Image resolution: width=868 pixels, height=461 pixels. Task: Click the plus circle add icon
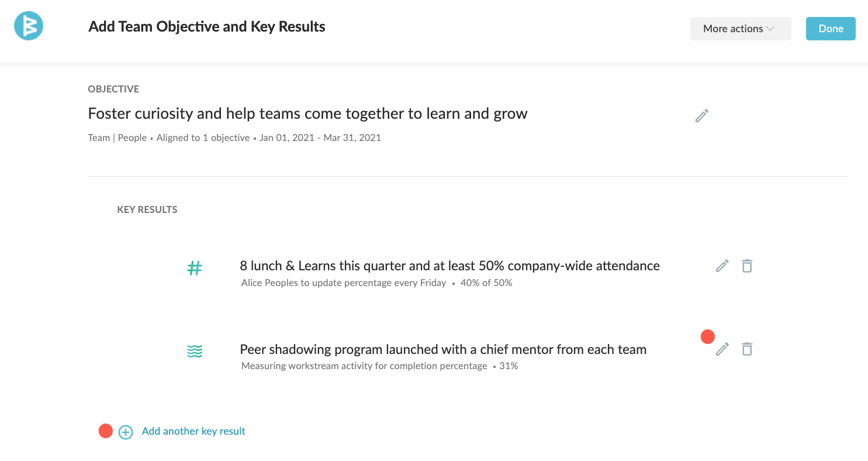[x=126, y=432]
